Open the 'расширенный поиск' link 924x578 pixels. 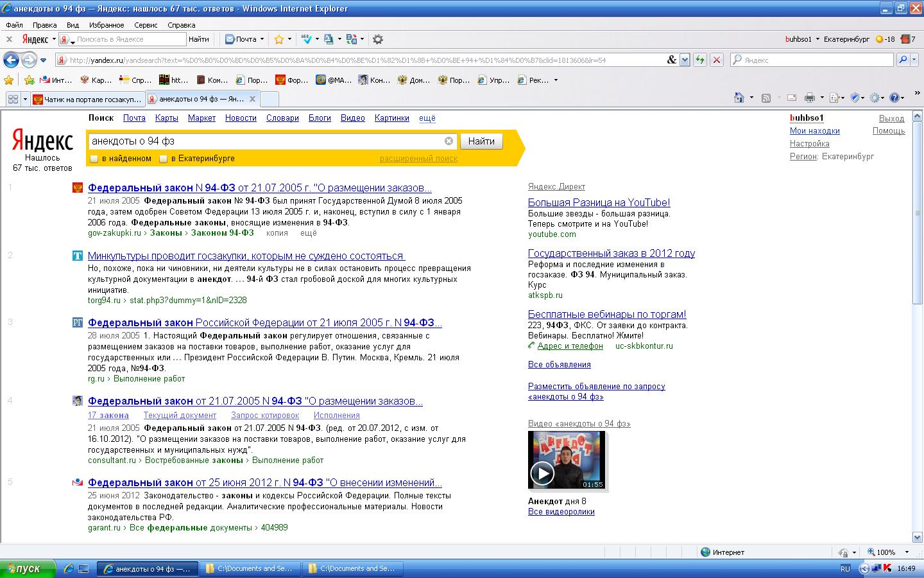pyautogui.click(x=418, y=159)
